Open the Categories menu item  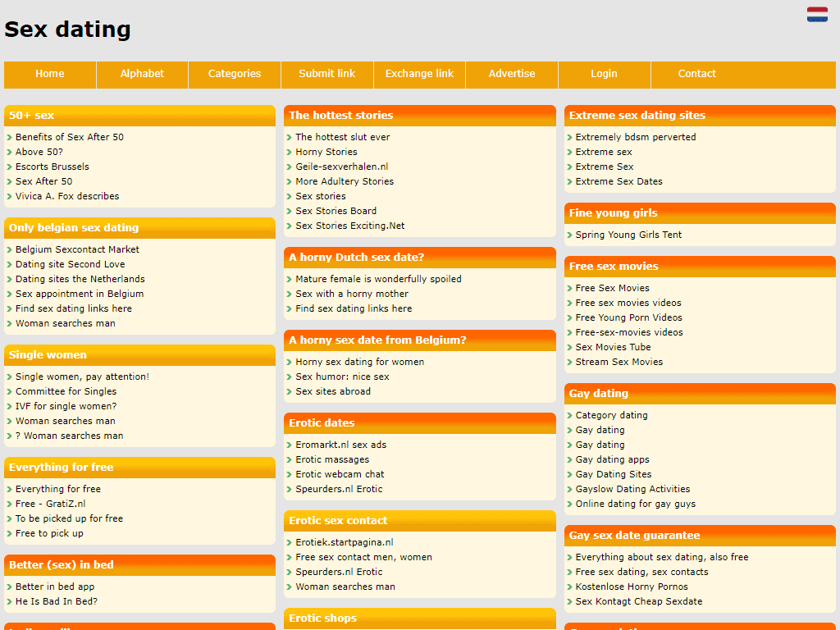235,74
